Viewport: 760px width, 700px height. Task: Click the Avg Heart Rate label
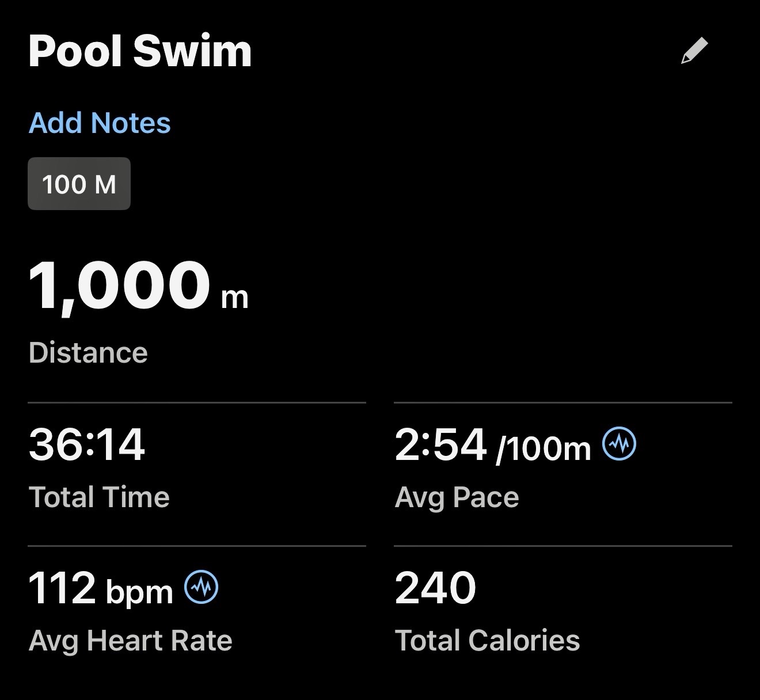130,640
